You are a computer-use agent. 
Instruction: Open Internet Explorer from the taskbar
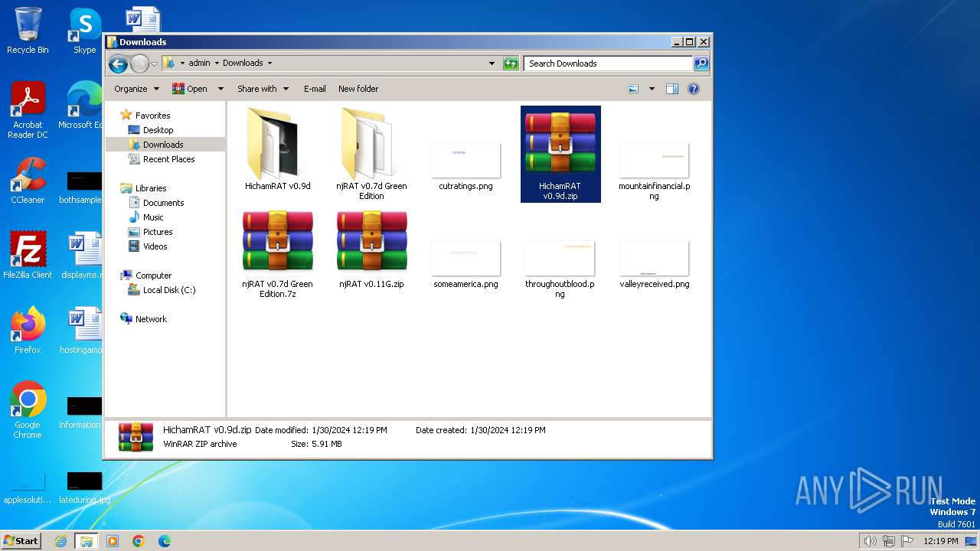[x=60, y=541]
